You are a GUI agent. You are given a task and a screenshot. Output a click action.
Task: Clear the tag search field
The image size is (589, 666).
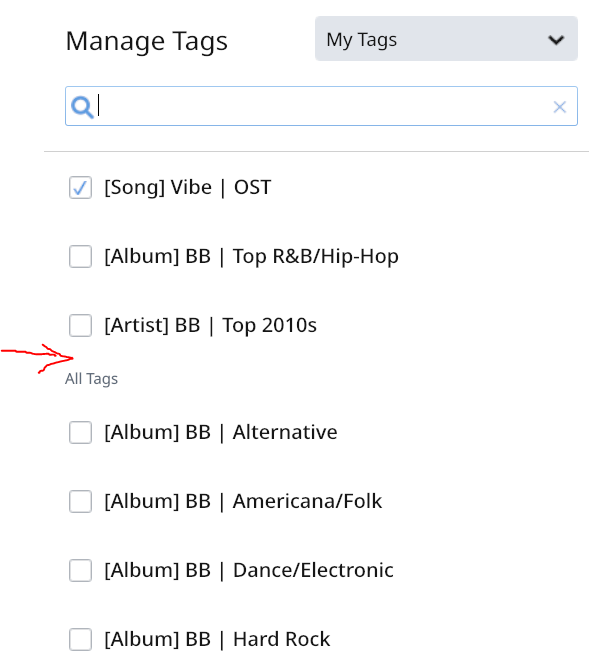point(560,107)
